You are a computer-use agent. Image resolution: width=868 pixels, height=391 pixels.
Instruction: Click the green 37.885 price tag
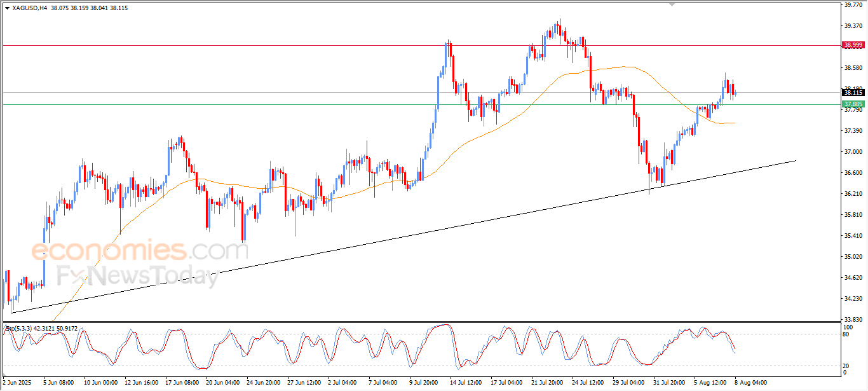[x=852, y=104]
